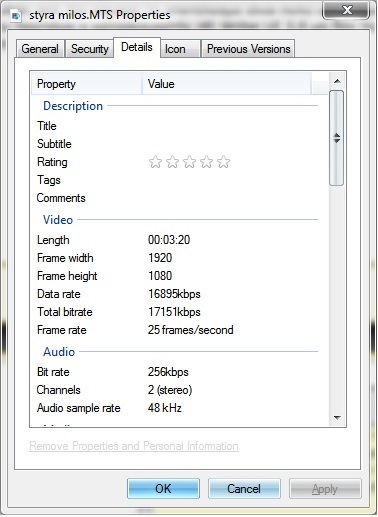Viewport: 378px width, 517px height.
Task: Click the Channels property label
Action: pyautogui.click(x=59, y=390)
